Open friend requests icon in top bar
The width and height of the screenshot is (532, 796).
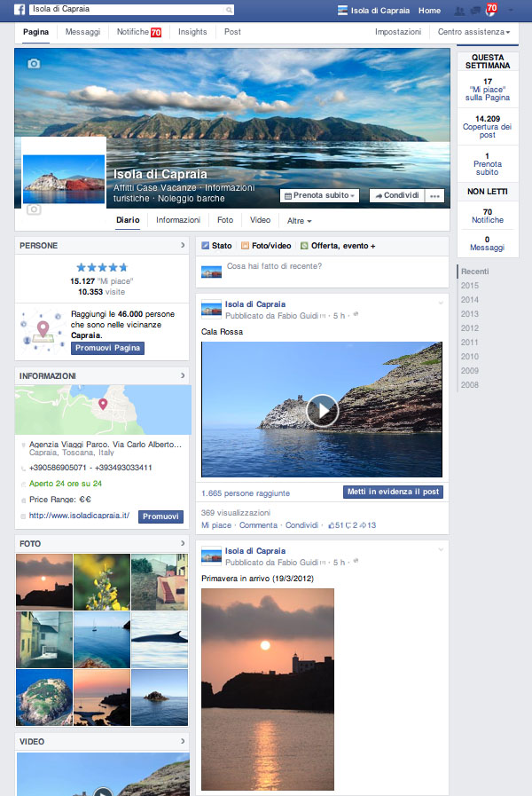[x=459, y=11]
